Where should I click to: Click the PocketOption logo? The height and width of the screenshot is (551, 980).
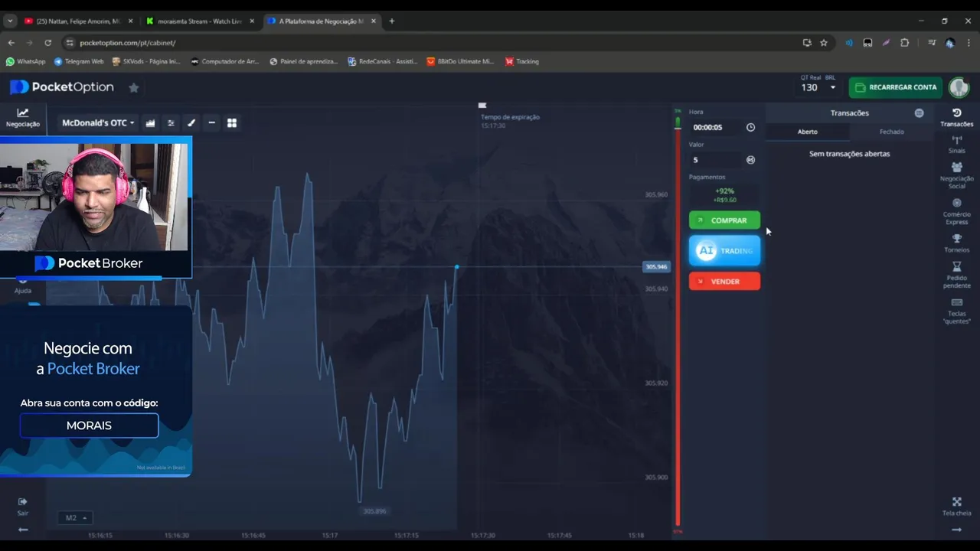coord(62,87)
